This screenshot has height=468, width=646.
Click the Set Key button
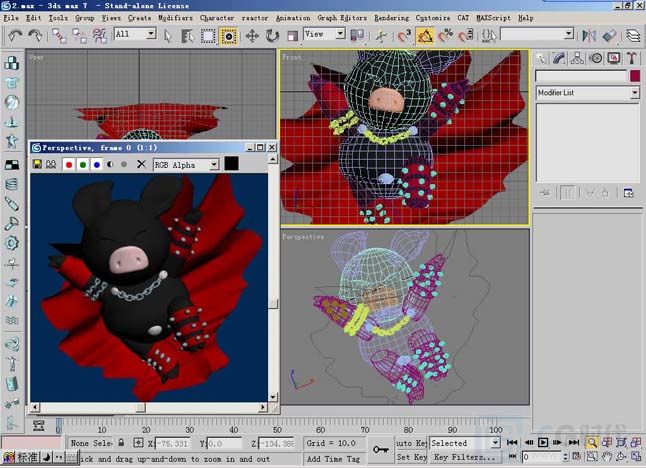[x=411, y=457]
